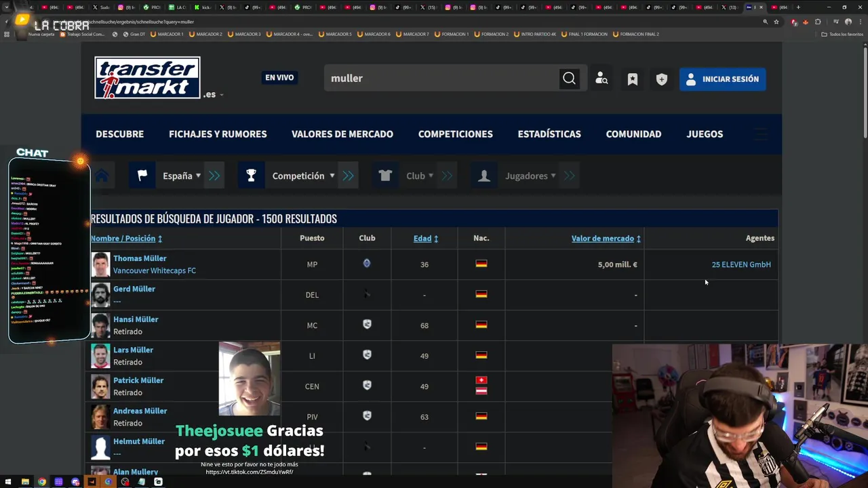Screen dimensions: 868x488
Task: Click the hamburger menu in the nav bar
Action: pos(762,134)
